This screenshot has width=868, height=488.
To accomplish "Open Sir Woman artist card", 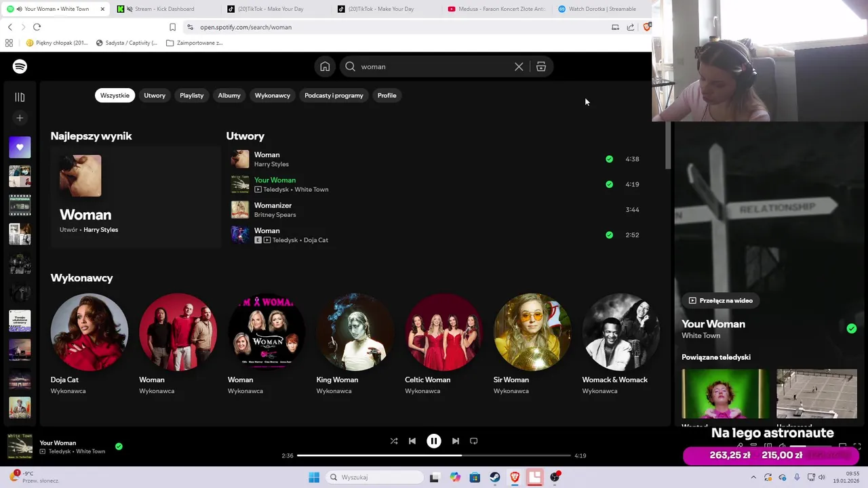I will tap(532, 344).
